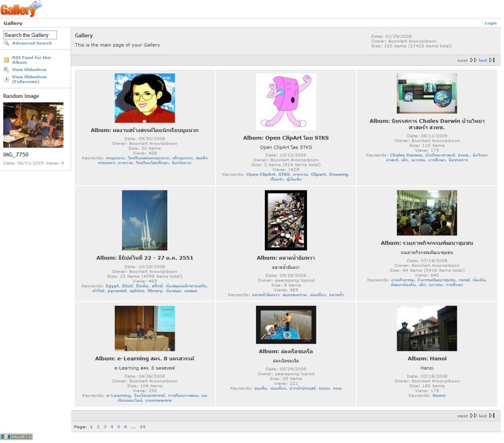Jump to page 14 in pagination
The width and height of the screenshot is (504, 443).
click(142, 427)
